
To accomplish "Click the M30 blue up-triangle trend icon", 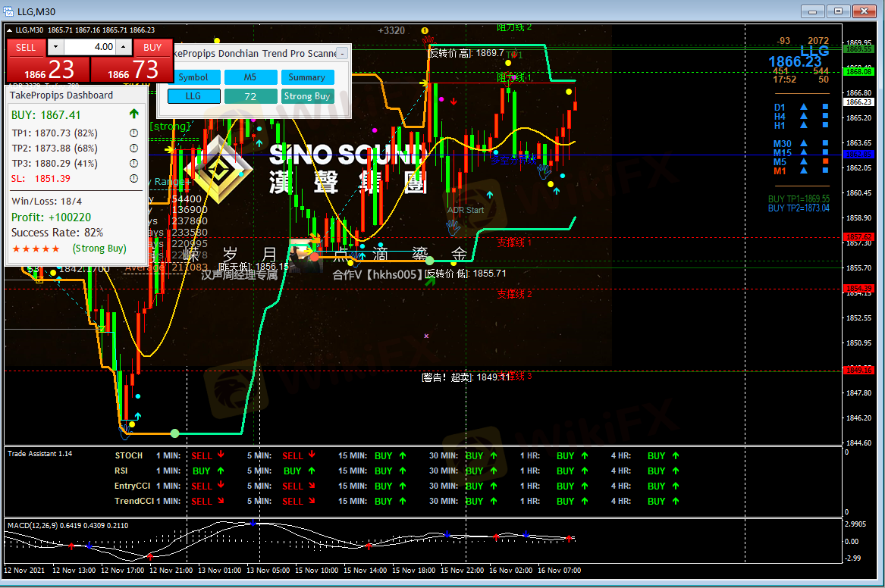I will [804, 144].
